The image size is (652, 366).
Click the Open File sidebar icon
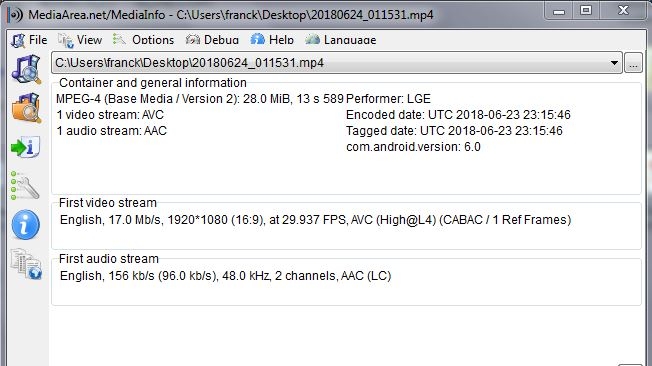pos(27,69)
